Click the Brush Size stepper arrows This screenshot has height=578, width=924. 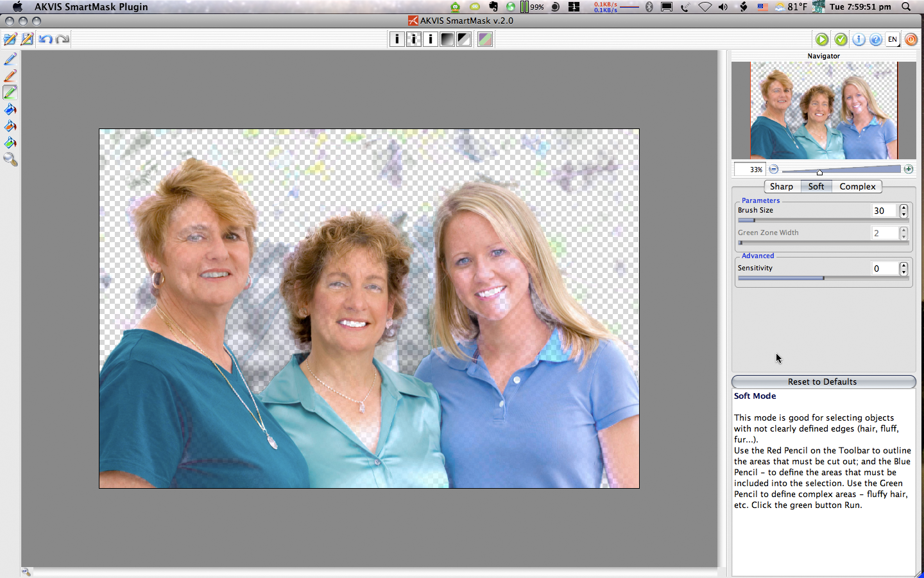pyautogui.click(x=903, y=211)
